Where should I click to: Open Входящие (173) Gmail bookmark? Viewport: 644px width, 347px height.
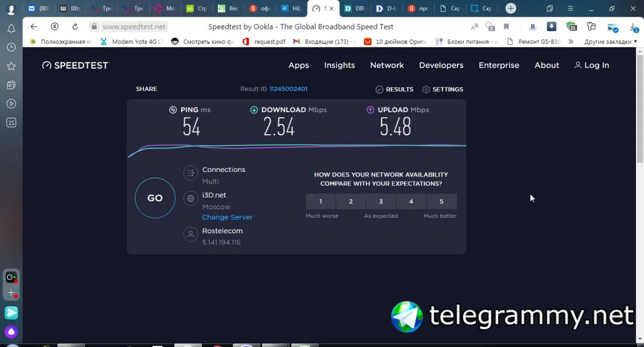point(325,42)
